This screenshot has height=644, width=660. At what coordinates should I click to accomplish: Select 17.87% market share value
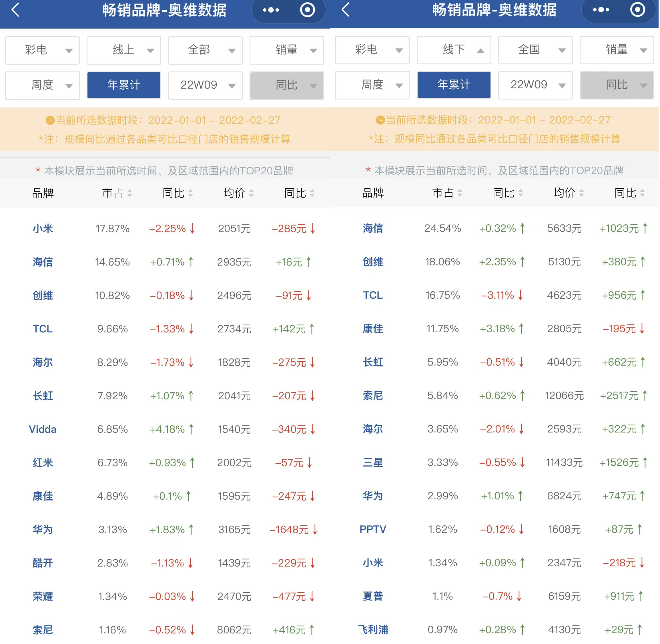pyautogui.click(x=113, y=229)
